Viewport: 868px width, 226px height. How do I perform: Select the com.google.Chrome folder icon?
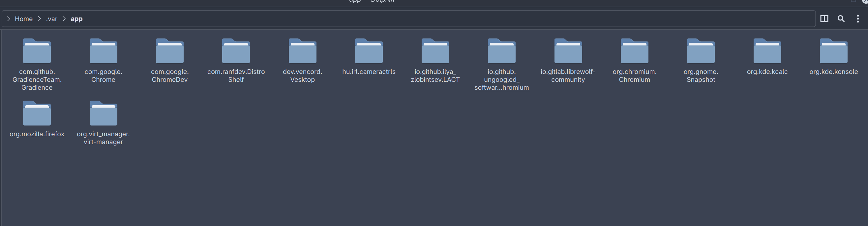pos(104,51)
